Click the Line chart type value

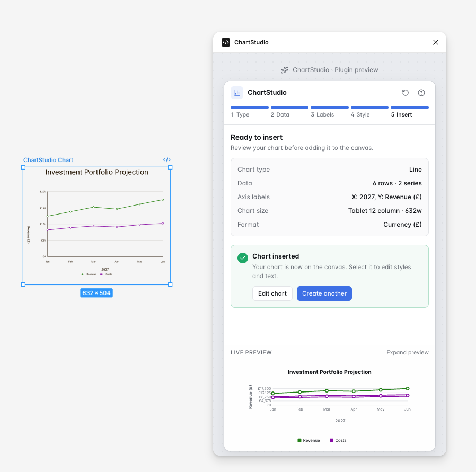point(415,170)
